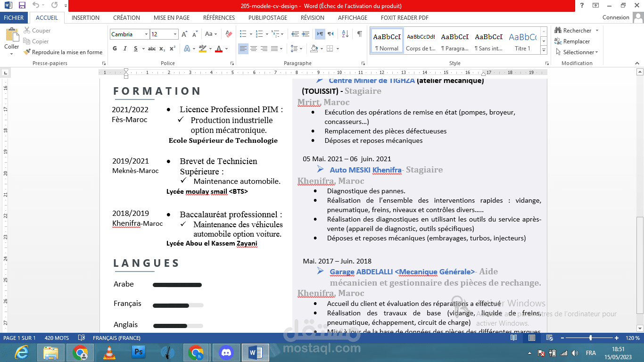Select the Titre 1 style thumbnail
Screen dimensions: 644x362
click(x=522, y=41)
